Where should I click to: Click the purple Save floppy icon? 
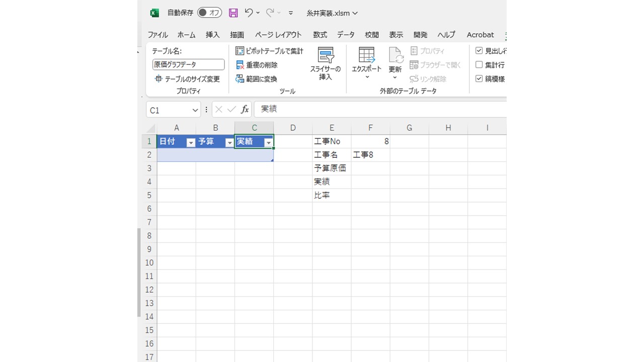pyautogui.click(x=233, y=13)
